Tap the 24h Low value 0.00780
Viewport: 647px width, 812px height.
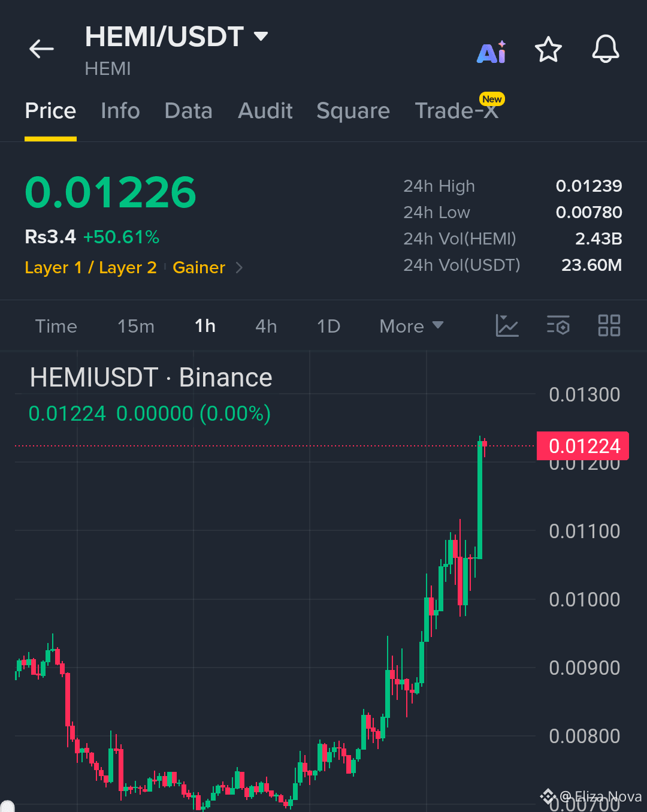[x=589, y=212]
